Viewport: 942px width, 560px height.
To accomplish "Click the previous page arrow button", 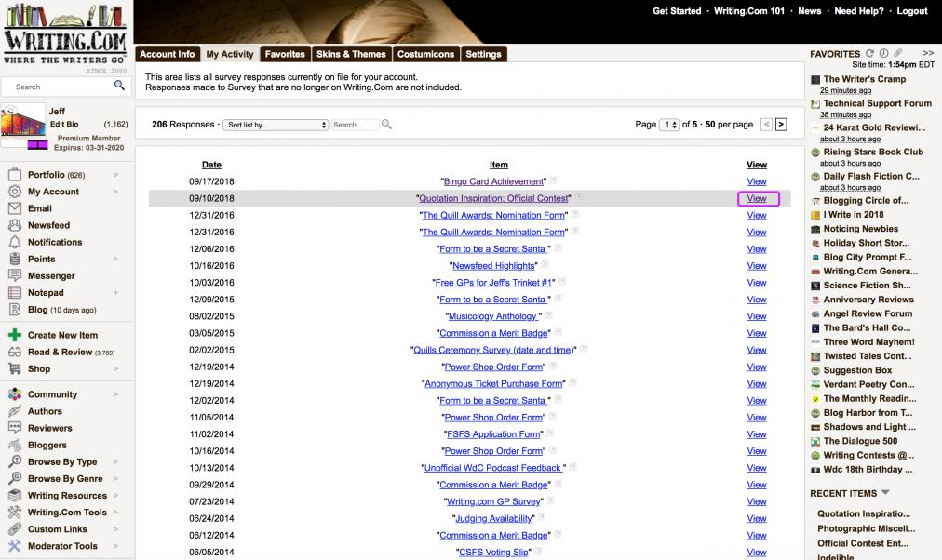I will pyautogui.click(x=767, y=125).
